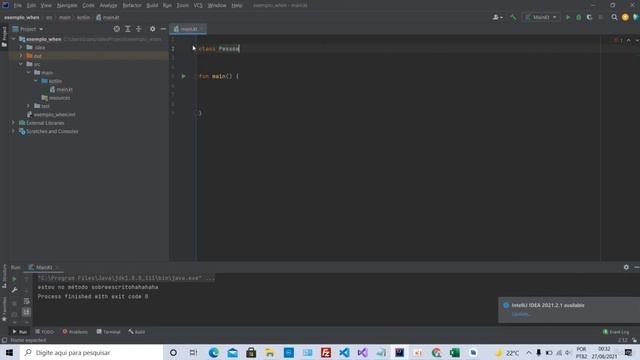This screenshot has height=360, width=640.
Task: Open Excel from taskbar
Action: (454, 352)
